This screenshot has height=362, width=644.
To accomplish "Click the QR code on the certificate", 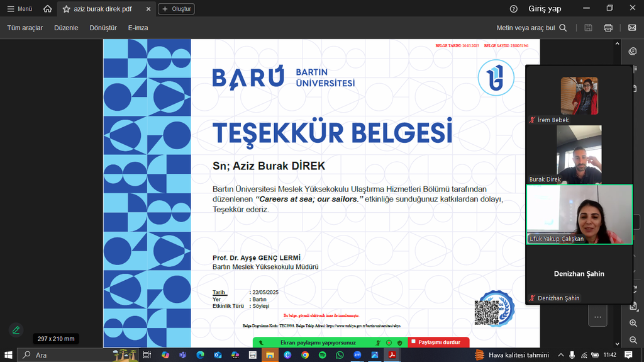I will click(487, 313).
